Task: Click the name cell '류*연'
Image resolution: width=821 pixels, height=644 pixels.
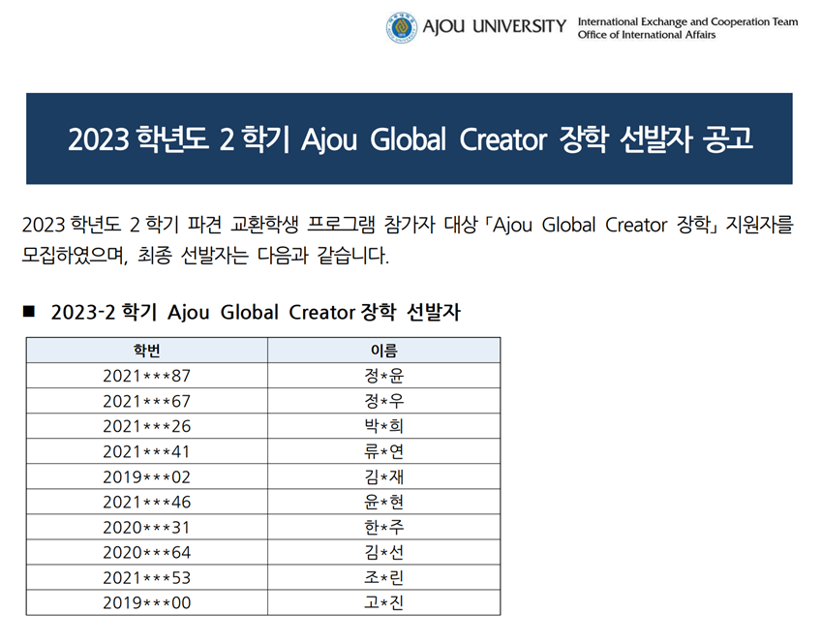Action: click(x=384, y=451)
